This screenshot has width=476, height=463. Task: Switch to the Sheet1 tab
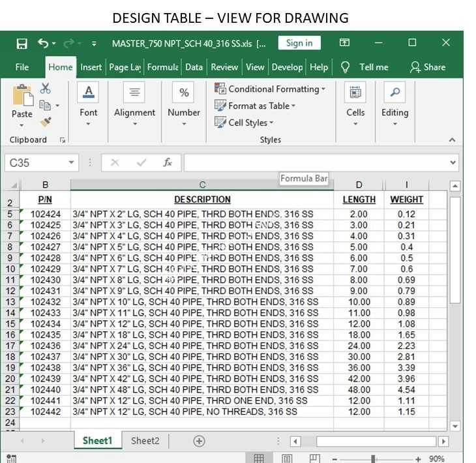[97, 441]
